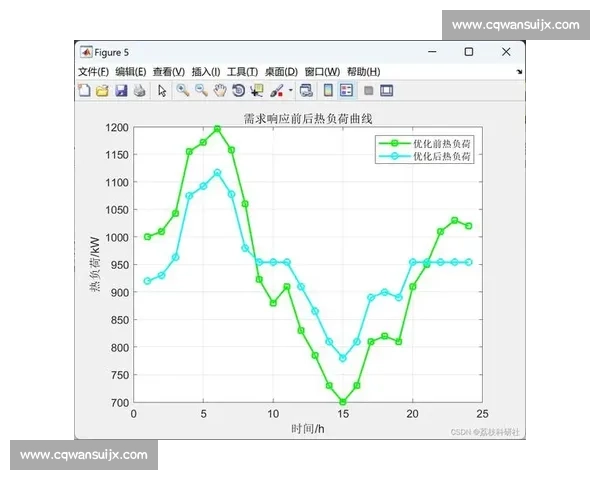Click green minimum marker at hour 15
Image resolution: width=600 pixels, height=480 pixels.
343,402
